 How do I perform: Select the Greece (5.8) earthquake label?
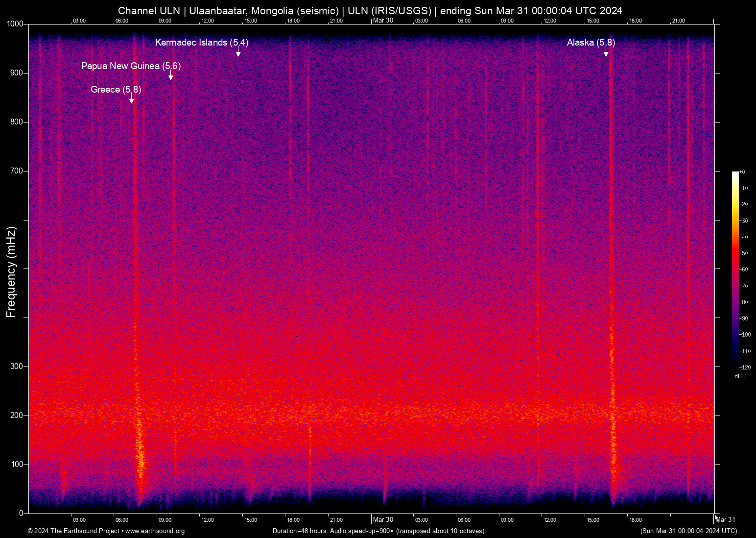[x=116, y=90]
